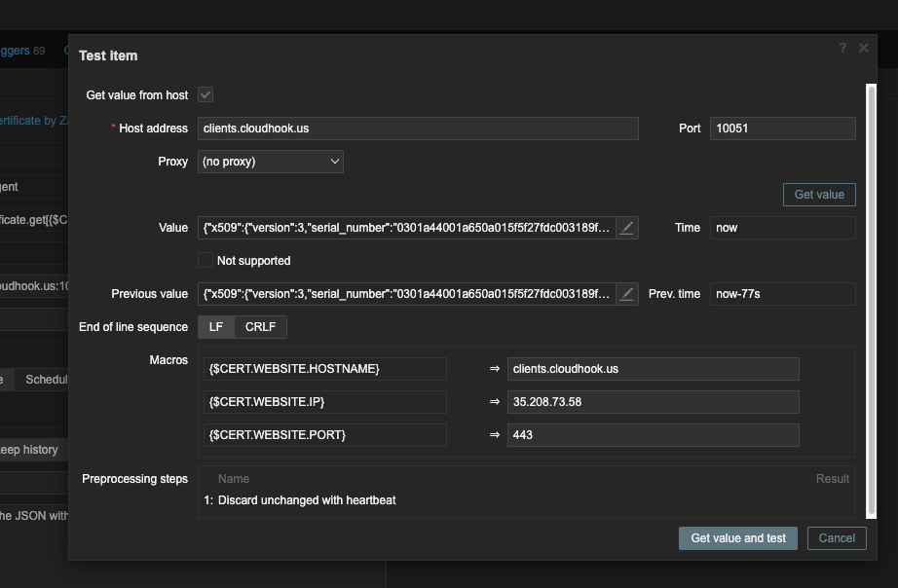
Task: Close the Test item dialog
Action: tap(863, 48)
